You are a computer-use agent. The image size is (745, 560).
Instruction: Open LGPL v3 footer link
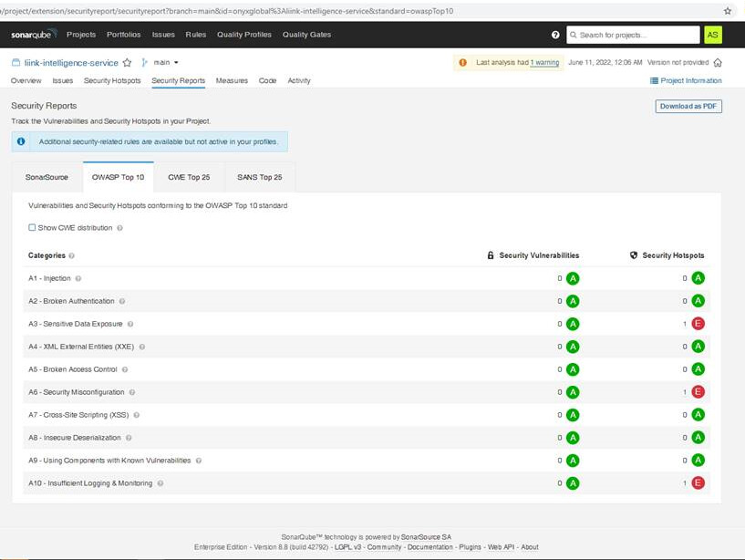pyautogui.click(x=347, y=547)
